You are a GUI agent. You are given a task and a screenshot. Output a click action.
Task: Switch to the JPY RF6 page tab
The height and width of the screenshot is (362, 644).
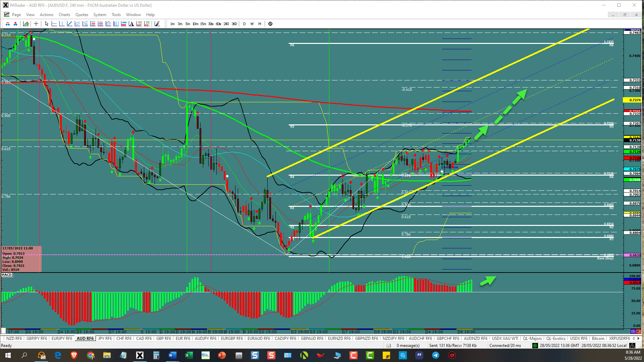point(105,339)
